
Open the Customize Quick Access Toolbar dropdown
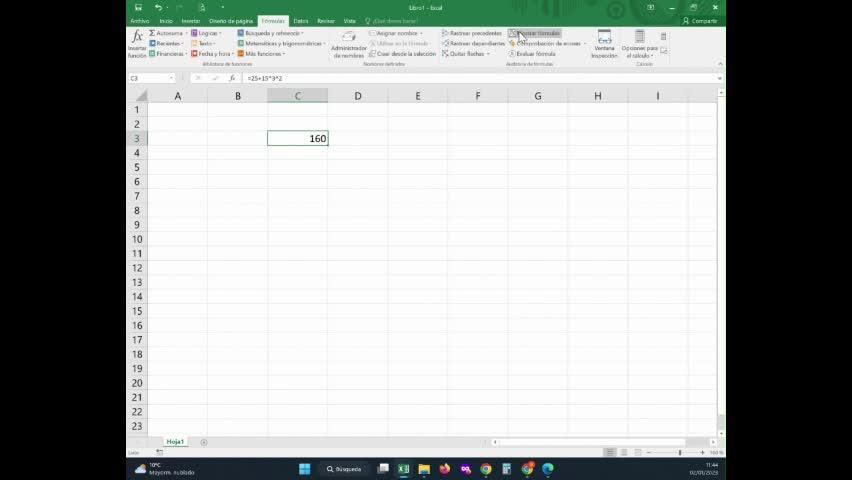pos(222,8)
